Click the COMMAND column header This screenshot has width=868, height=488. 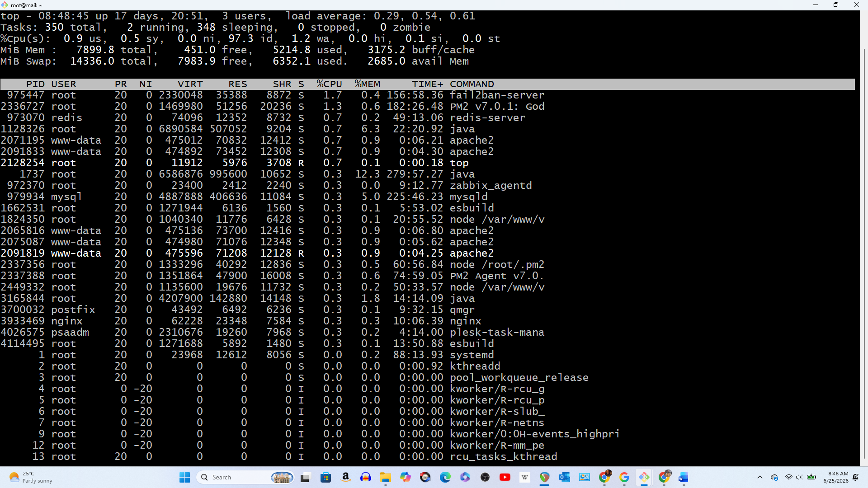472,84
